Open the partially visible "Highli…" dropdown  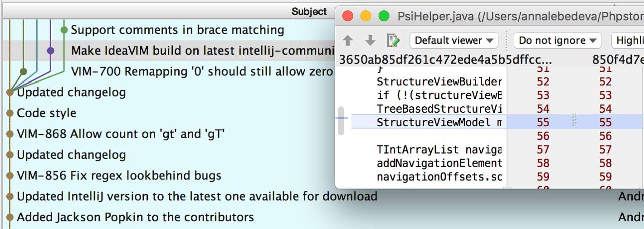click(x=628, y=40)
